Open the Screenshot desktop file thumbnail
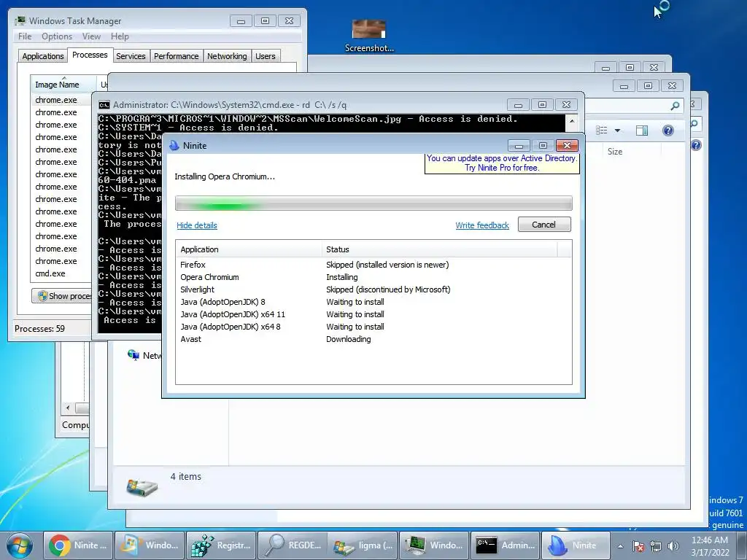The width and height of the screenshot is (747, 560). pos(368,29)
